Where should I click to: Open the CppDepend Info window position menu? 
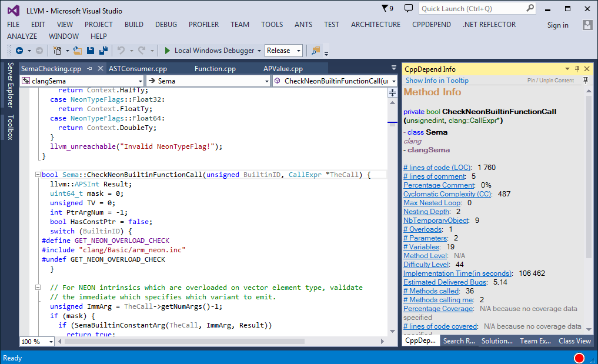(x=567, y=69)
